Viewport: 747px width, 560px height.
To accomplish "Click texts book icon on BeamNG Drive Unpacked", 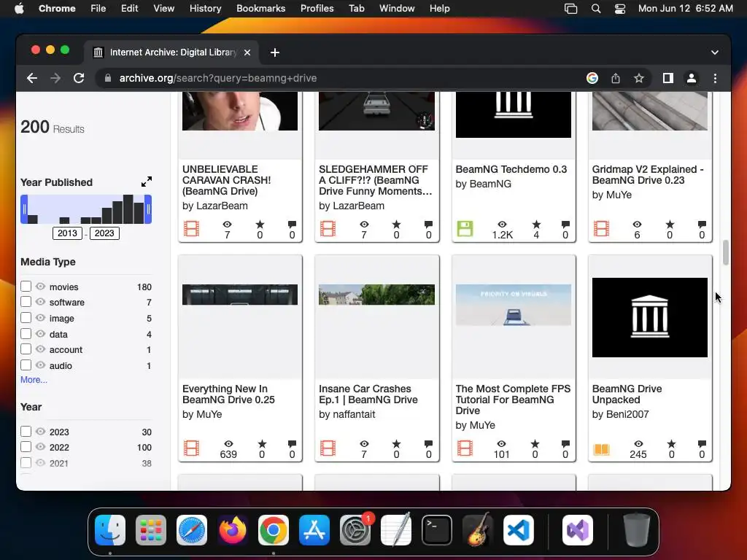I will tap(601, 448).
